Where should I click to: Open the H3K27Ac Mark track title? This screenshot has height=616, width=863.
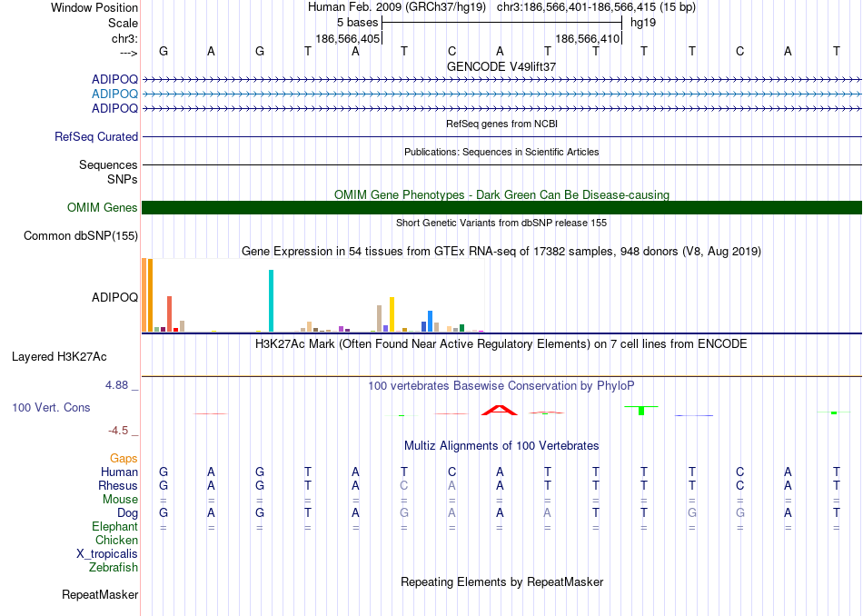click(501, 344)
